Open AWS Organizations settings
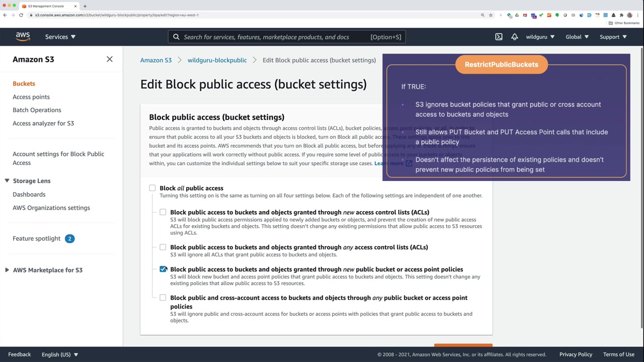This screenshot has height=362, width=644. 51,208
